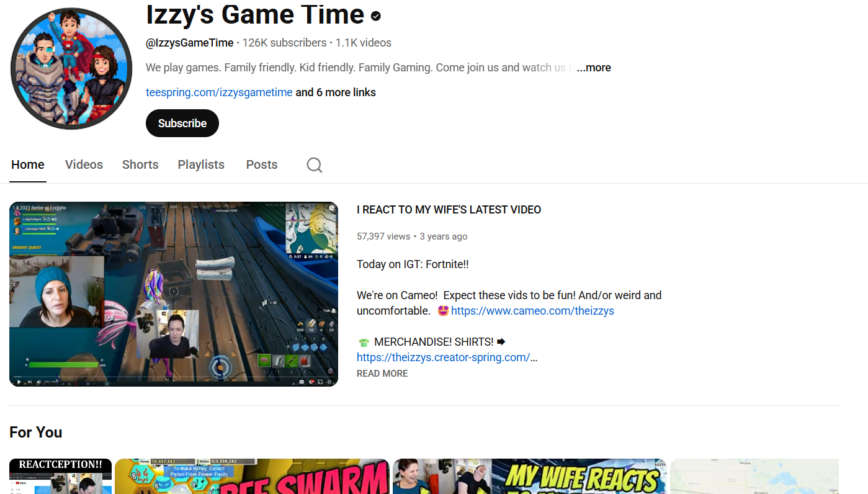Click the 'MERCHANDISE! SHIRTS!' description text
The width and height of the screenshot is (868, 494).
click(434, 342)
